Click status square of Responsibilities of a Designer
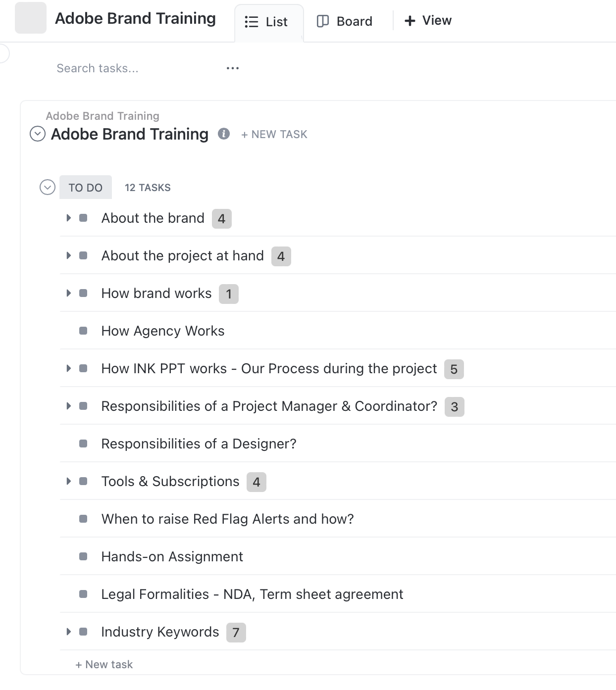Viewport: 616px width, 690px height. [x=83, y=444]
